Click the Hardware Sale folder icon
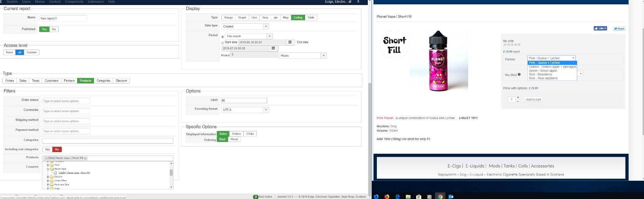644x199 pixels. tap(52, 185)
